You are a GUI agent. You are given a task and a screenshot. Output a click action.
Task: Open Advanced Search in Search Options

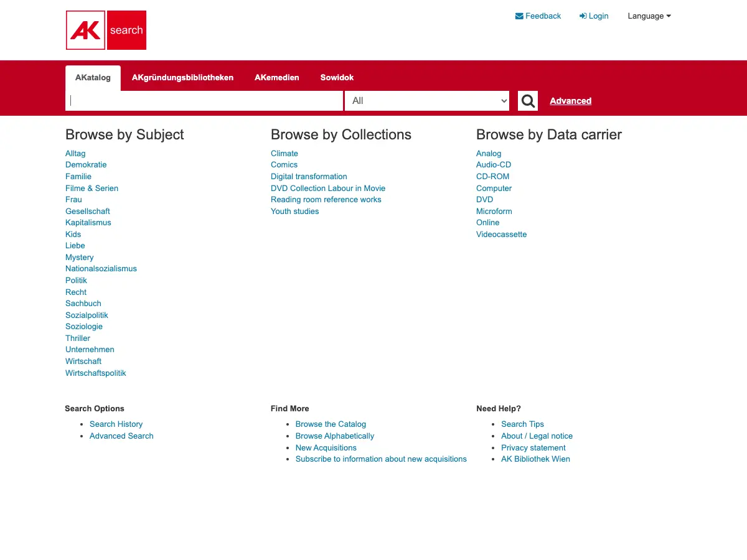(121, 436)
